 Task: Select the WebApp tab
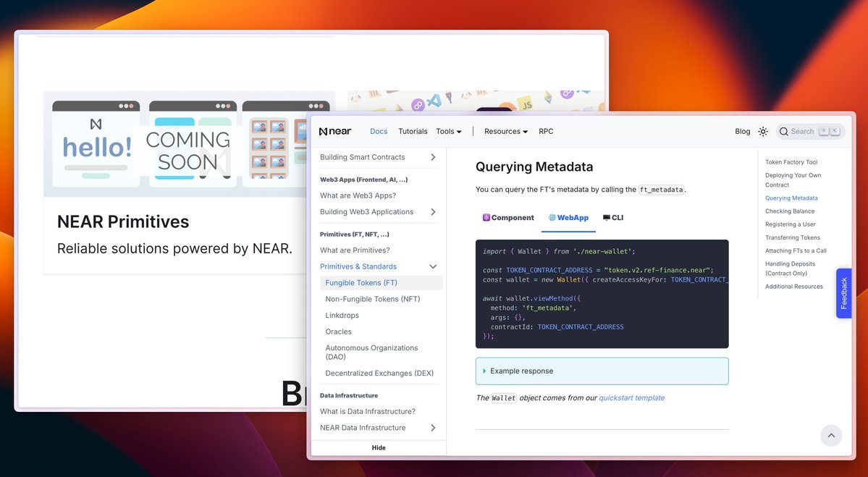coord(568,218)
